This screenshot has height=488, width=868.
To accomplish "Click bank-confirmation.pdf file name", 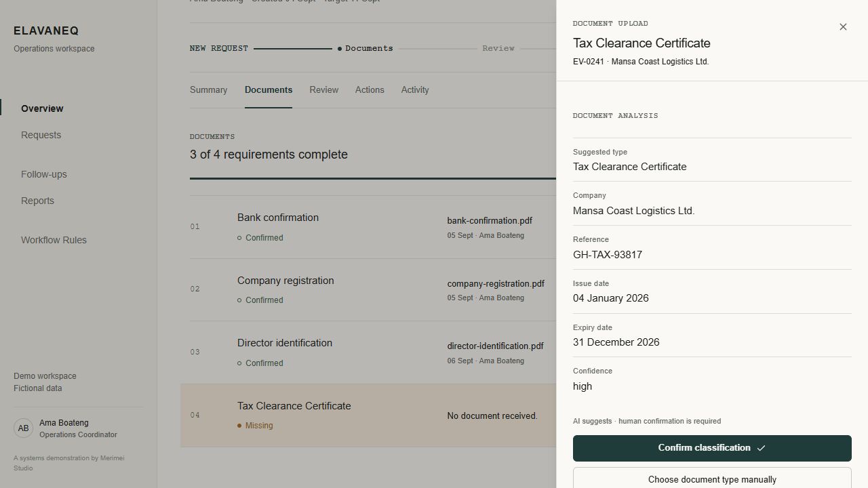I will 490,221.
